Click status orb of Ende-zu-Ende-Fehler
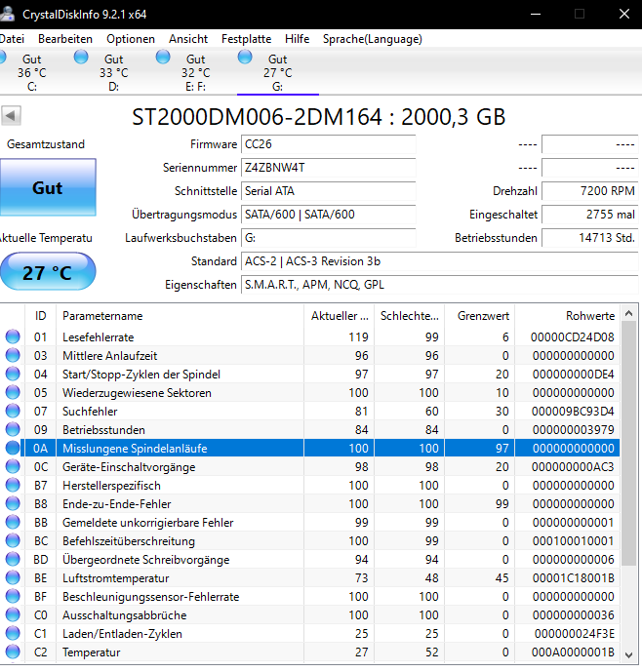642x672 pixels. point(13,503)
